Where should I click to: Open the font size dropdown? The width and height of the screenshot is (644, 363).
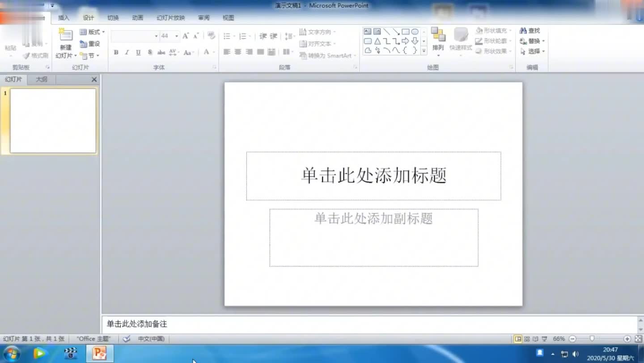[177, 36]
